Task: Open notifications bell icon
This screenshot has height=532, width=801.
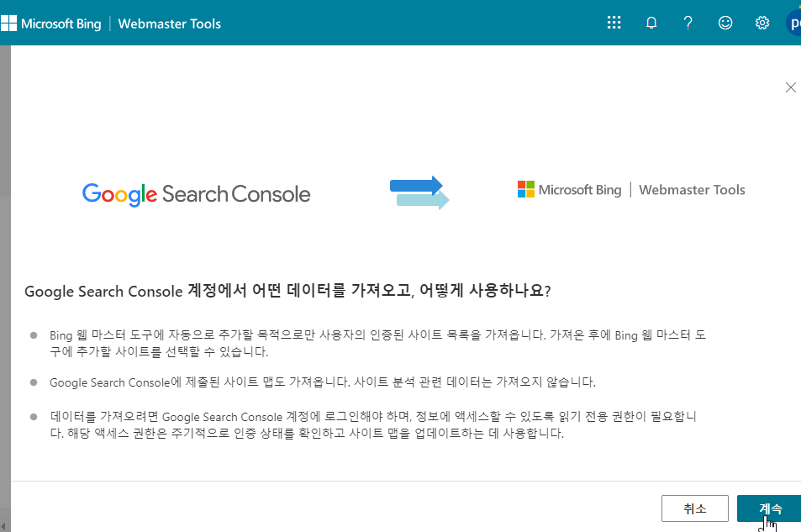Action: [651, 23]
